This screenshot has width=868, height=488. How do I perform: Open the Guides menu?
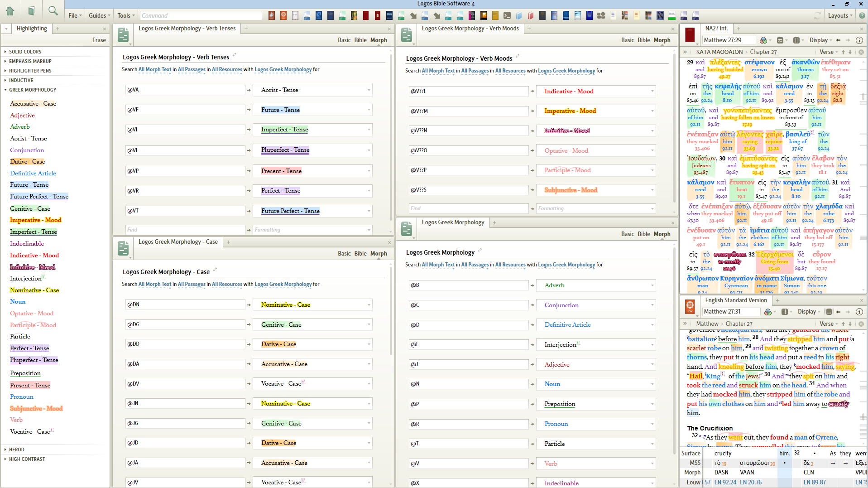tap(99, 15)
